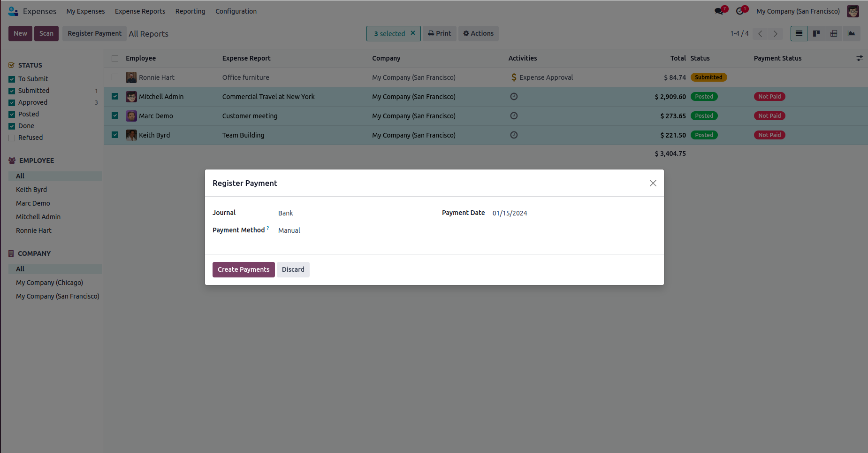Click the Discard button
Viewport: 868px width, 453px height.
click(x=293, y=269)
